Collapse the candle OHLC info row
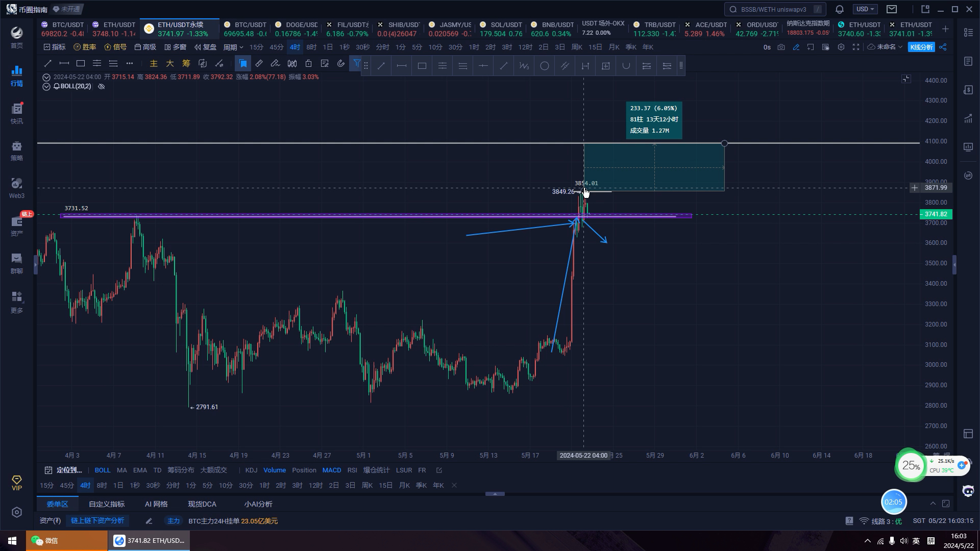 [x=46, y=77]
